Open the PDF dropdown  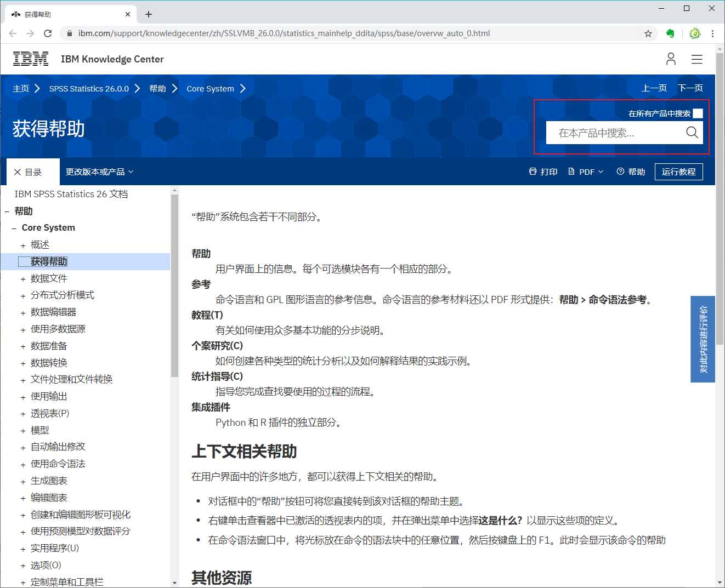pyautogui.click(x=586, y=172)
